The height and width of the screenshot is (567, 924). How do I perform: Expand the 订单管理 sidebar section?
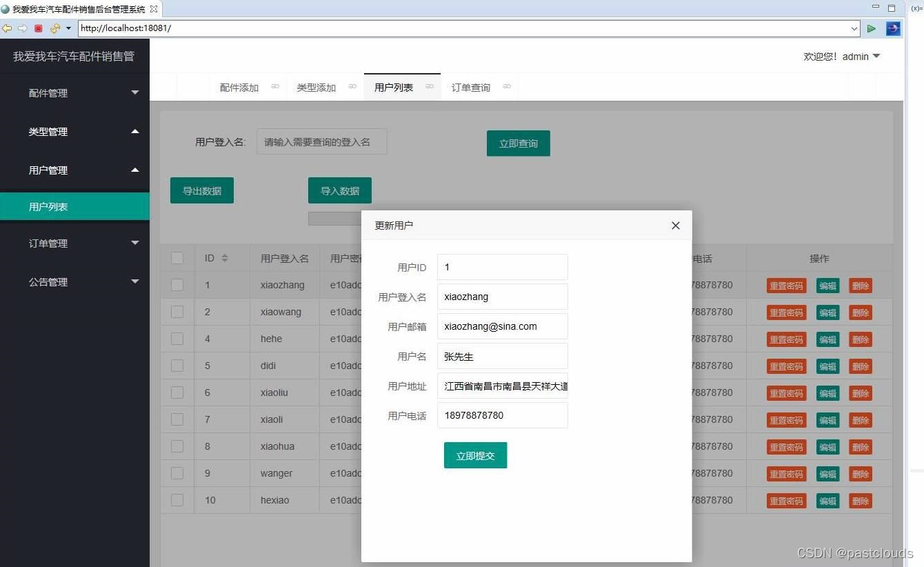coord(74,243)
